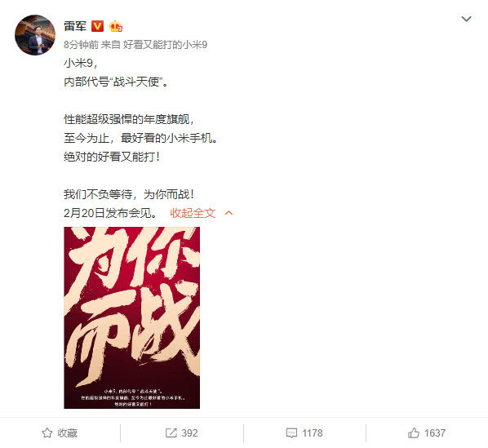Click the crown membership badge icon

point(115,26)
